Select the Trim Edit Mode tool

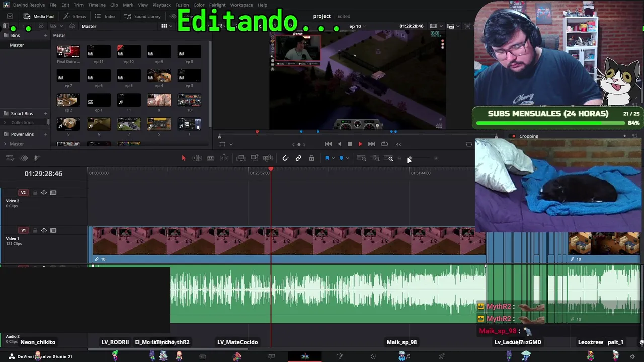pyautogui.click(x=197, y=158)
